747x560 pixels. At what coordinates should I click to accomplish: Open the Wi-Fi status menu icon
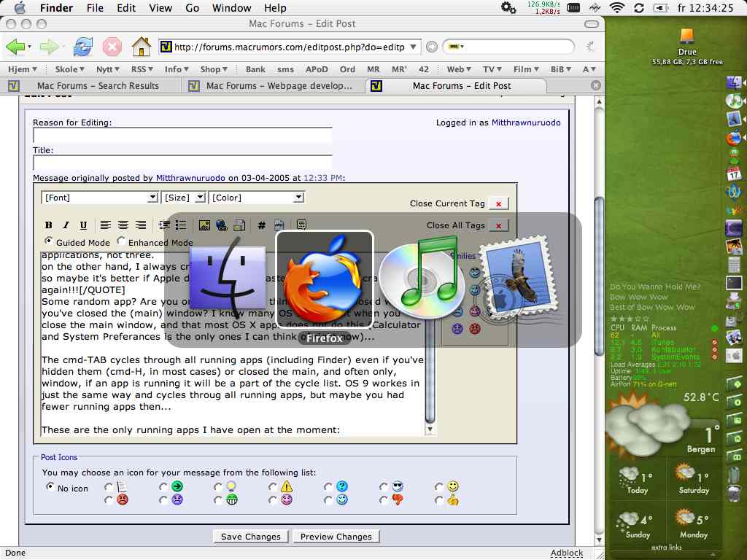pyautogui.click(x=617, y=7)
